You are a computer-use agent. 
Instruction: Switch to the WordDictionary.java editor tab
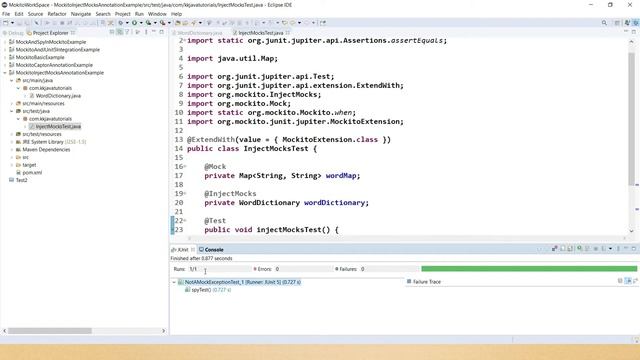pos(199,33)
